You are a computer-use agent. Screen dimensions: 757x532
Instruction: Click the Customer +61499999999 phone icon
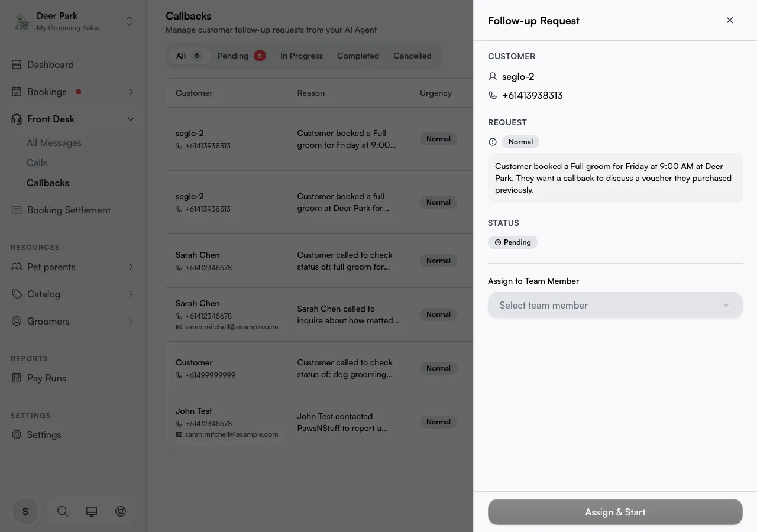coord(179,375)
